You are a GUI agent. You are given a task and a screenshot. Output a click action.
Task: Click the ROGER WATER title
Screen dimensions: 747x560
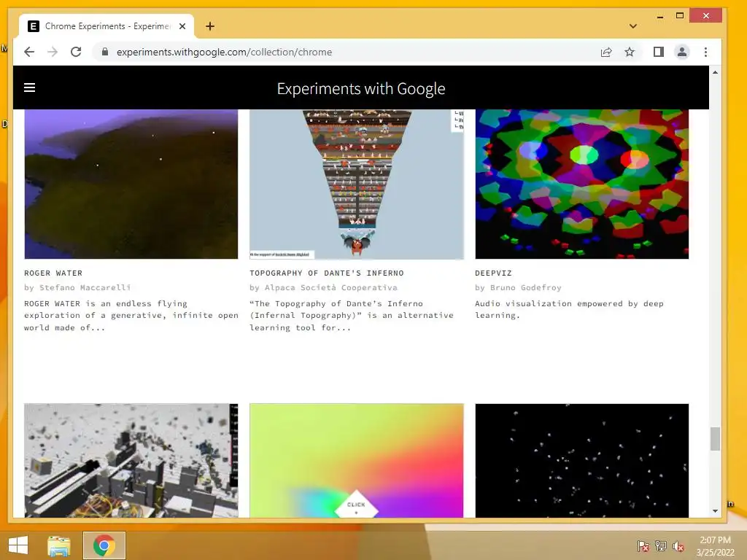[x=53, y=273]
